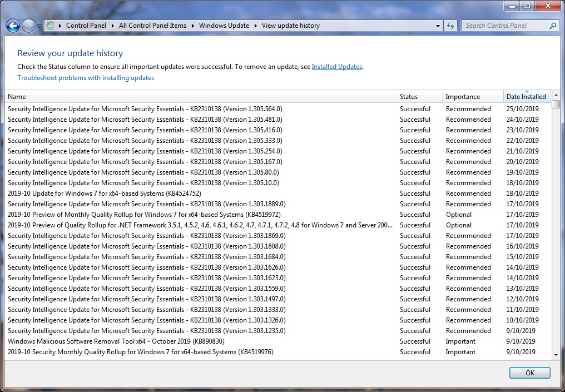This screenshot has height=392, width=565.
Task: Sort by the Date Installed column header
Action: click(x=527, y=97)
